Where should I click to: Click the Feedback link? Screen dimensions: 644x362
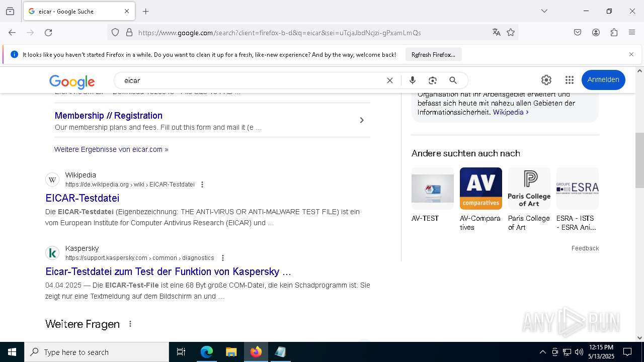tap(585, 248)
